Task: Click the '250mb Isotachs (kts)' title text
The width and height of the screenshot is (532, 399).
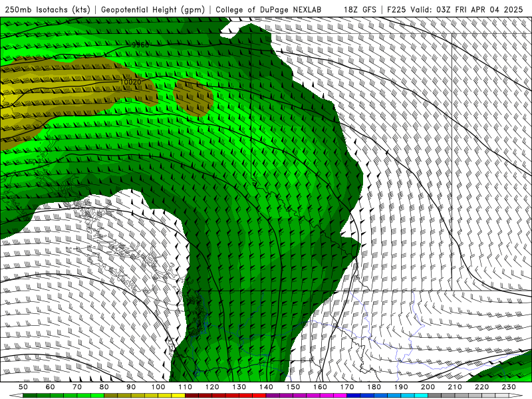Action: tap(47, 9)
